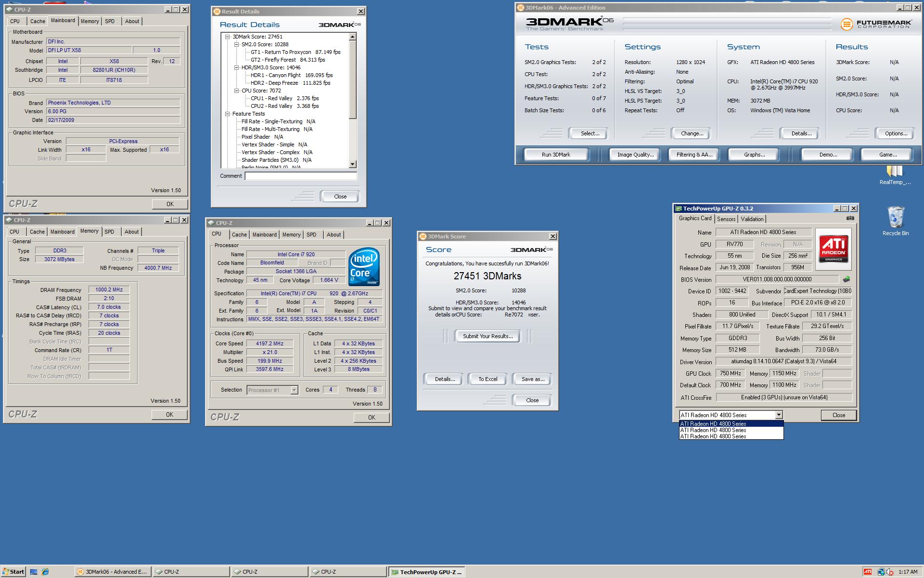The width and height of the screenshot is (924, 578).
Task: Click Result Details scrollbar down arrow
Action: click(x=352, y=164)
